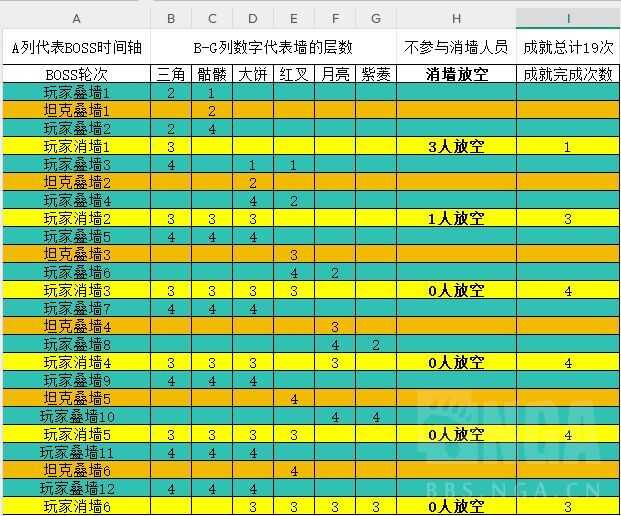Select row label '玩家叠墙10'
The height and width of the screenshot is (516, 621).
[x=76, y=416]
